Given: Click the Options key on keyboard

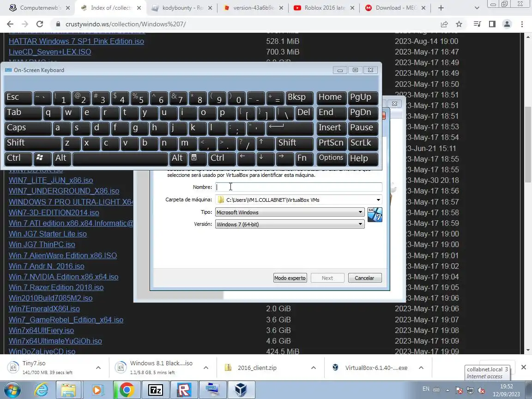Looking at the screenshot, I should (x=332, y=159).
